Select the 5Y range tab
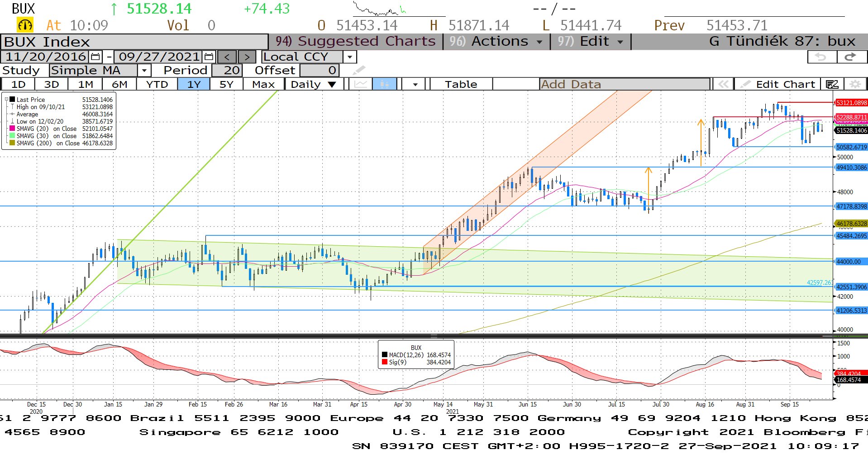This screenshot has width=868, height=464. 226,84
